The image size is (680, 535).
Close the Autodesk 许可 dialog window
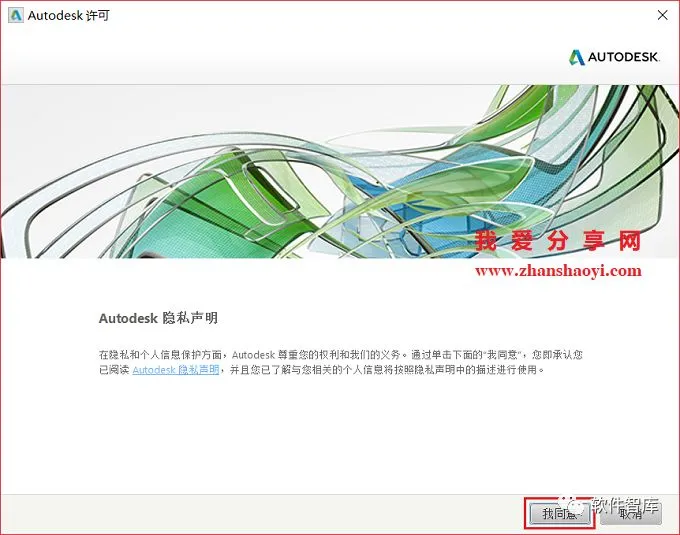[662, 15]
